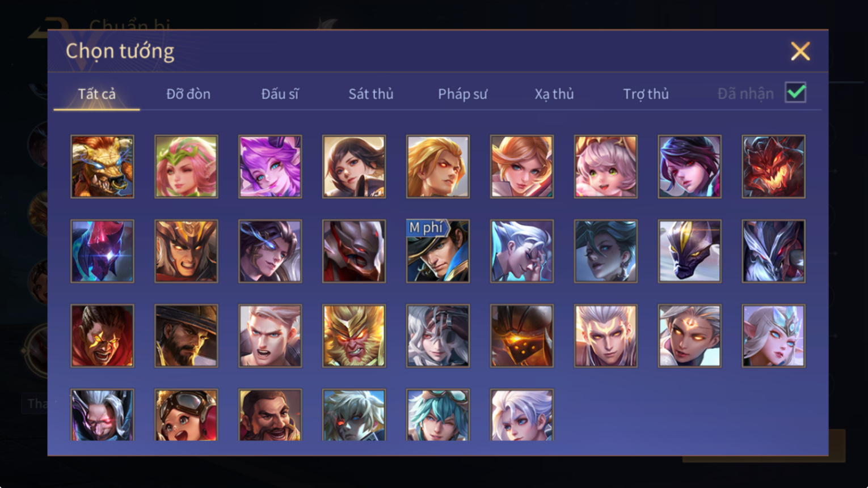The width and height of the screenshot is (868, 488).
Task: Choose the golden monkey king hero
Action: click(354, 336)
